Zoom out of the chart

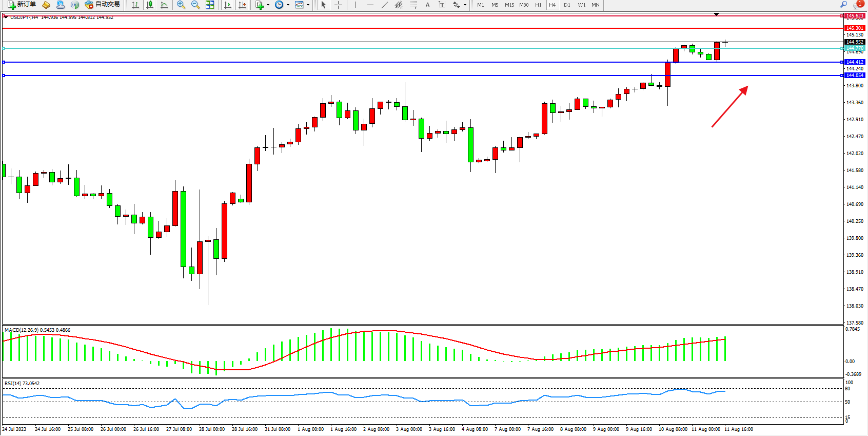195,5
